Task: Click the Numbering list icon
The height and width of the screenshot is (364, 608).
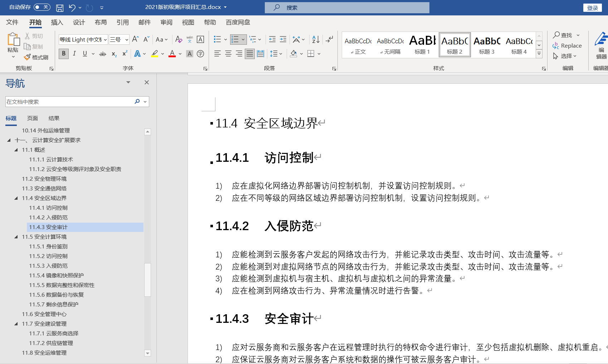Action: (x=235, y=39)
